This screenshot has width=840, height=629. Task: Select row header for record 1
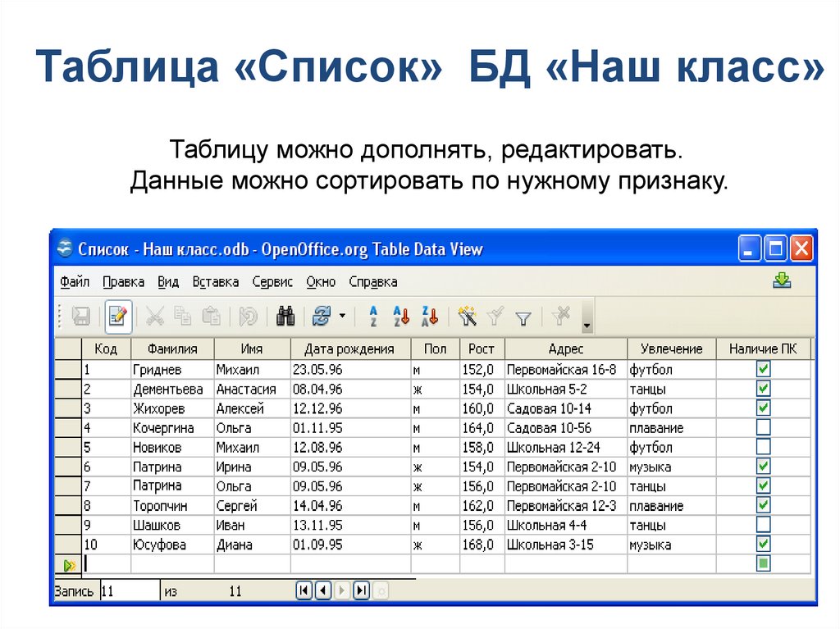click(68, 369)
